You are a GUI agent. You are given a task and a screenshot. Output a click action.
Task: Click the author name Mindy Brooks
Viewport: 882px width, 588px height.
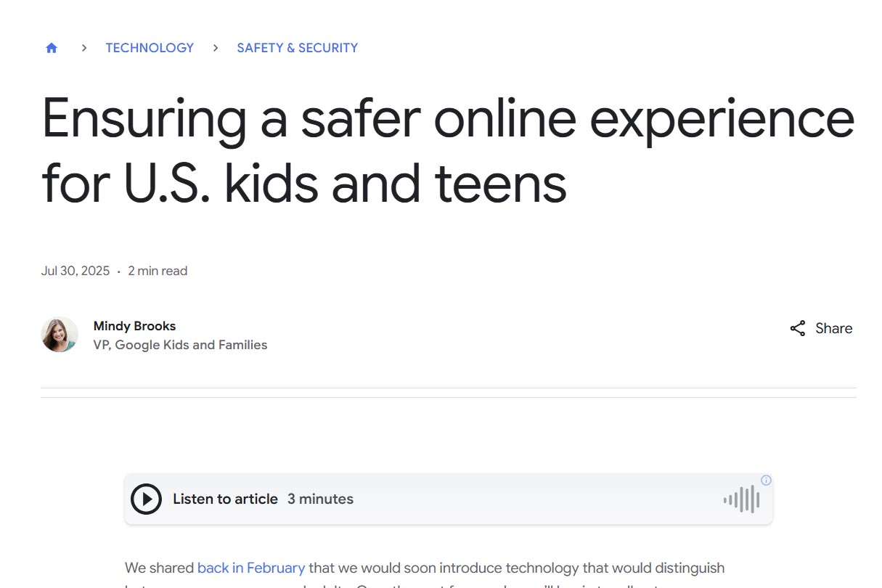point(134,325)
